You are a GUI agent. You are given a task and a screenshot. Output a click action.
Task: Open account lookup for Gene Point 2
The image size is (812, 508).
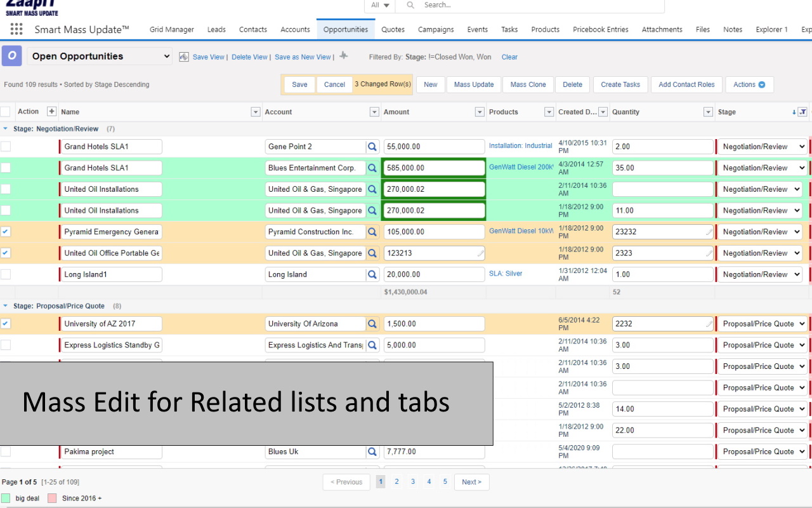point(372,147)
